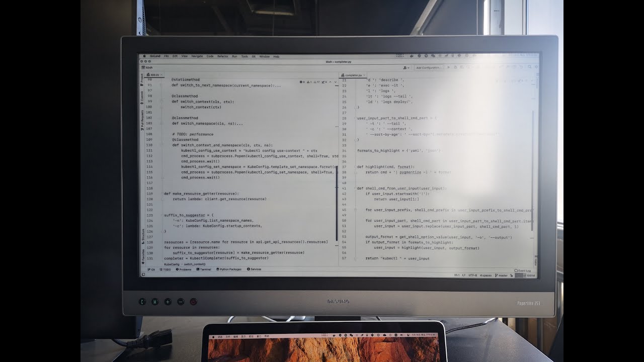Open the Tools menu
This screenshot has width=644, height=362.
click(245, 56)
